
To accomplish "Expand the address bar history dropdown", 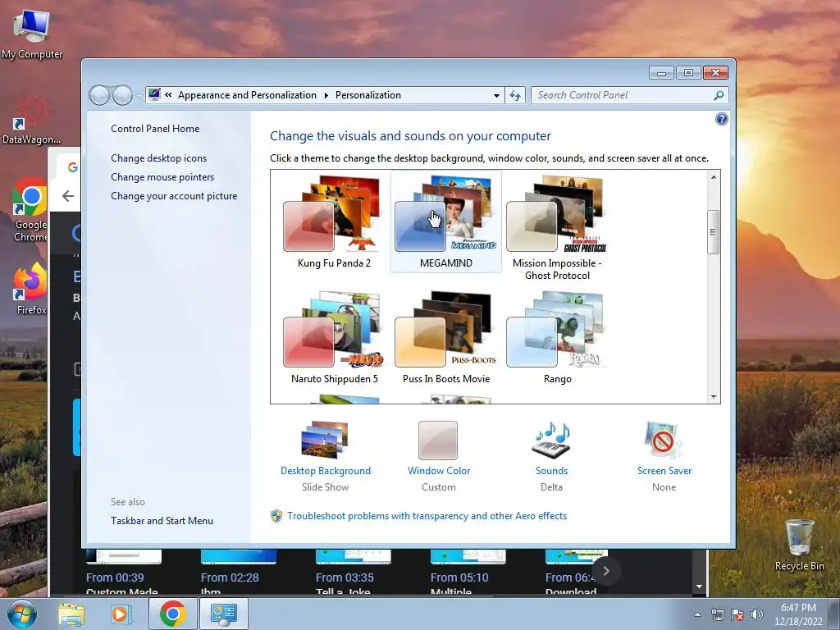I will click(x=496, y=95).
